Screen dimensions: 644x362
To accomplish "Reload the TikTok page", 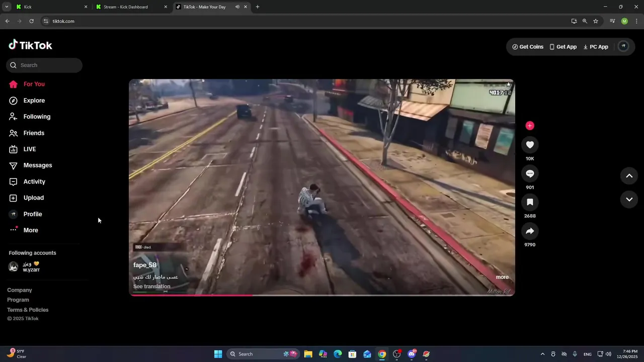I will click(x=31, y=21).
